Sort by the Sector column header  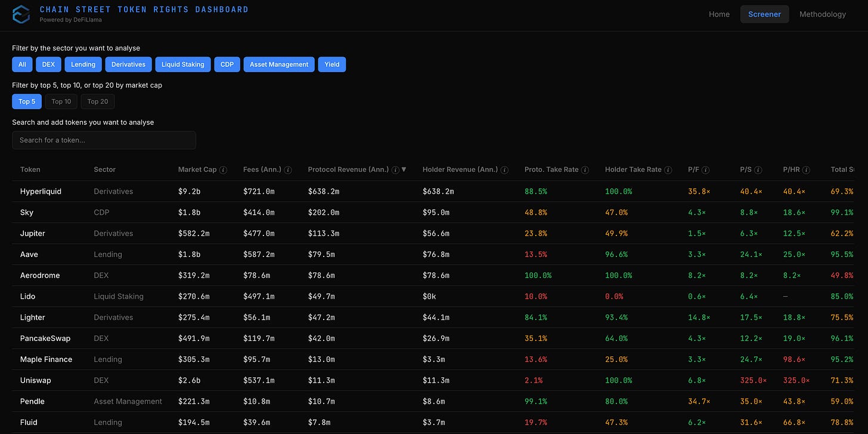(105, 169)
